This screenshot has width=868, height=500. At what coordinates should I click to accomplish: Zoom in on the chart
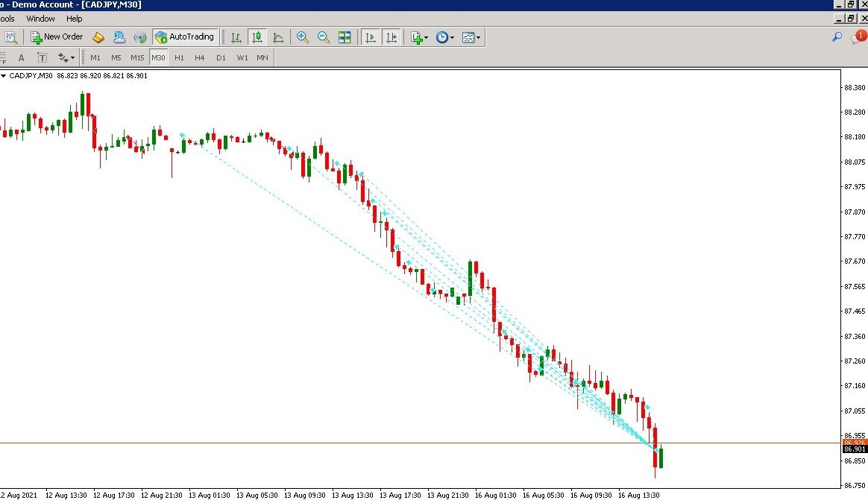[302, 37]
